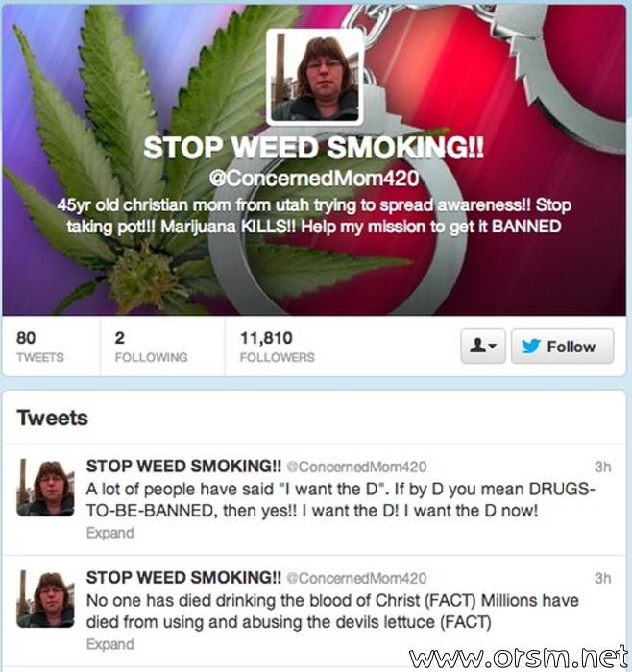632x672 pixels.
Task: Click the Follow button with bird icon
Action: 562,347
